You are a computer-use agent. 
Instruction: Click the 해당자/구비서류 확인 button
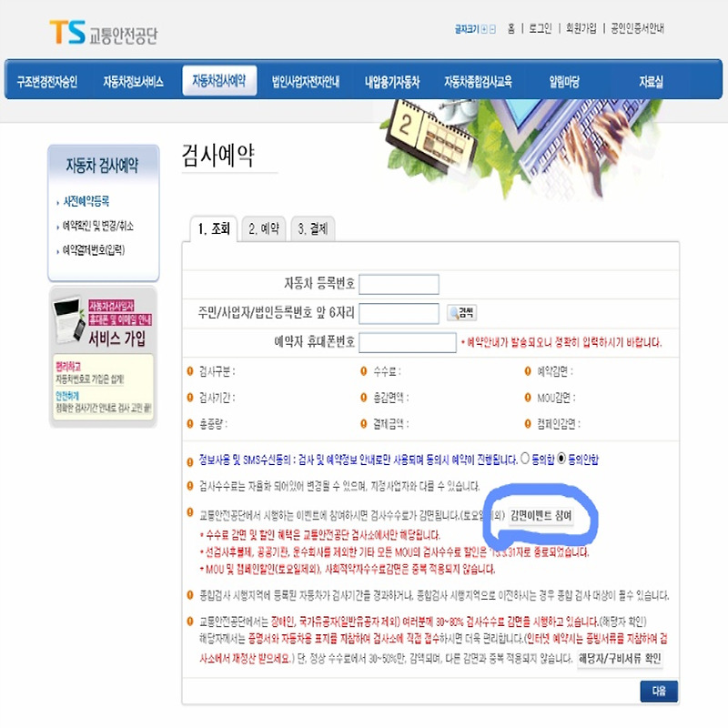pos(620,658)
